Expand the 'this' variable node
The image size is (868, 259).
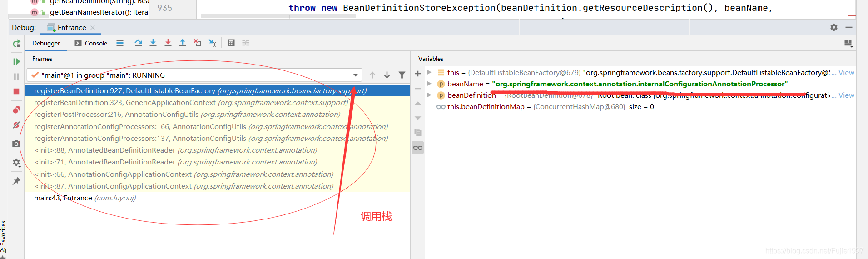(429, 72)
